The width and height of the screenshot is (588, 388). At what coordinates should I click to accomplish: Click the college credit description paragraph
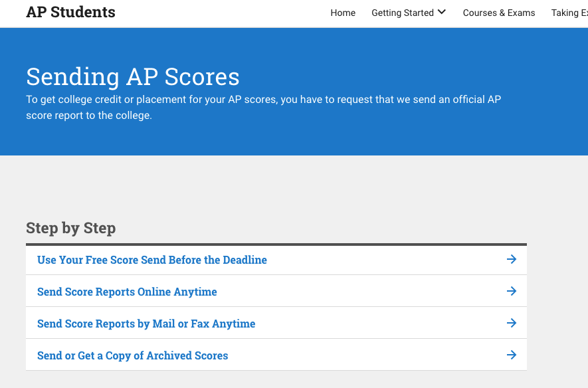[x=263, y=107]
